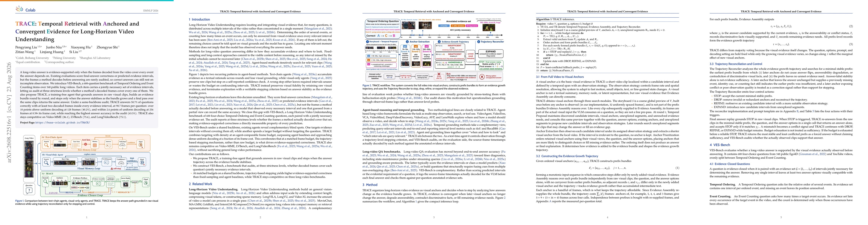The height and width of the screenshot is (225, 868).
Task: Click the Final A answer icon in TRACE row
Action: (x=146, y=183)
